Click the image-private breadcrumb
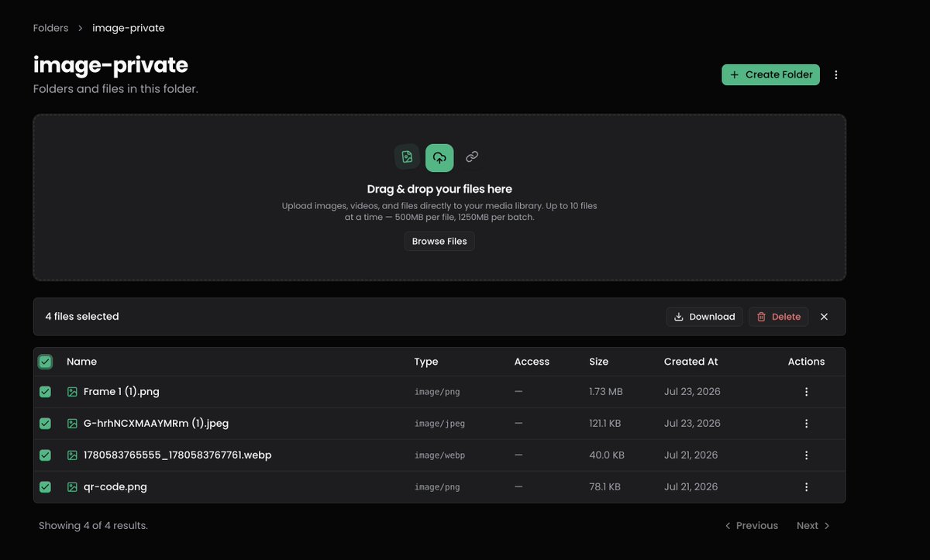 point(129,28)
